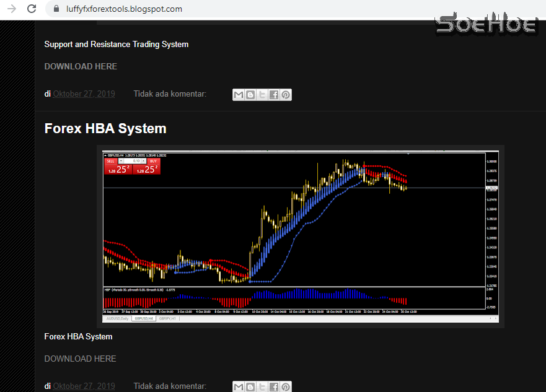546x392 pixels.
Task: Click BlogThis icon under Support and Resistance post
Action: (250, 95)
